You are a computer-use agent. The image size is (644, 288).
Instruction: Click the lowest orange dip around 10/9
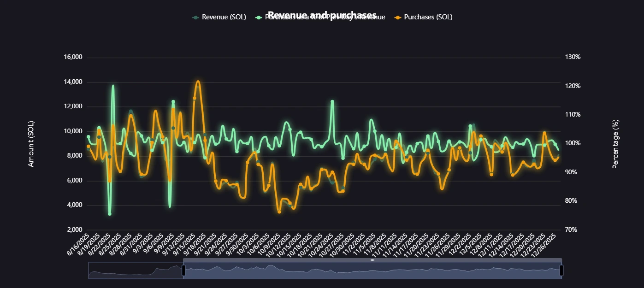[279, 212]
